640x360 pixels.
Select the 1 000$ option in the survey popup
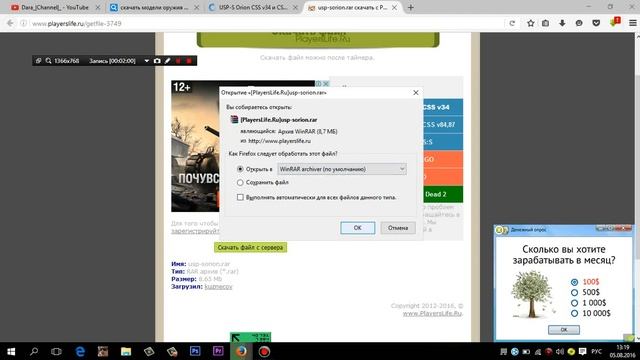(574, 303)
